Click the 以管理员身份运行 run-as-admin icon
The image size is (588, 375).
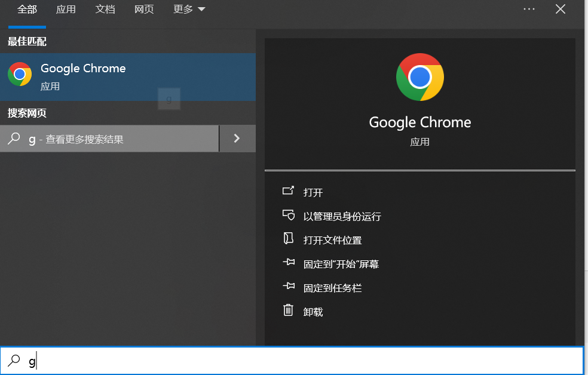[x=287, y=216]
